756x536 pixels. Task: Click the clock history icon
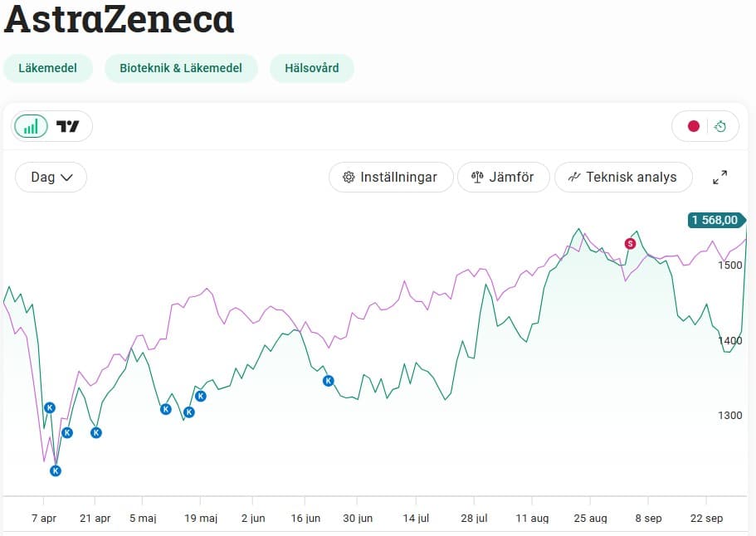(x=720, y=126)
